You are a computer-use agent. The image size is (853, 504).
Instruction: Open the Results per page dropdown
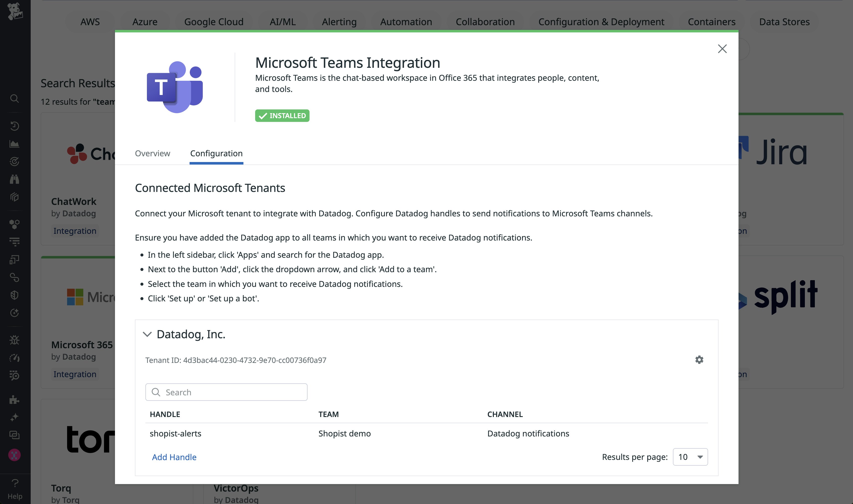tap(690, 457)
